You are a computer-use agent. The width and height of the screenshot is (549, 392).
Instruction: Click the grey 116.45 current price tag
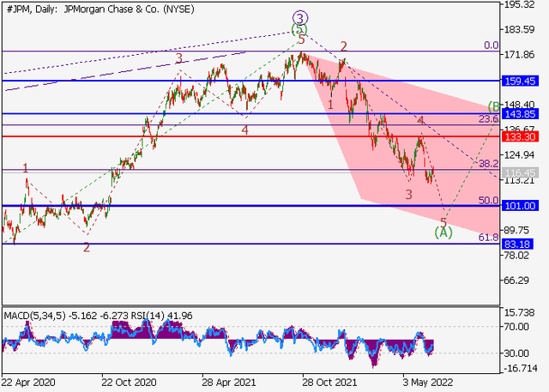click(520, 172)
